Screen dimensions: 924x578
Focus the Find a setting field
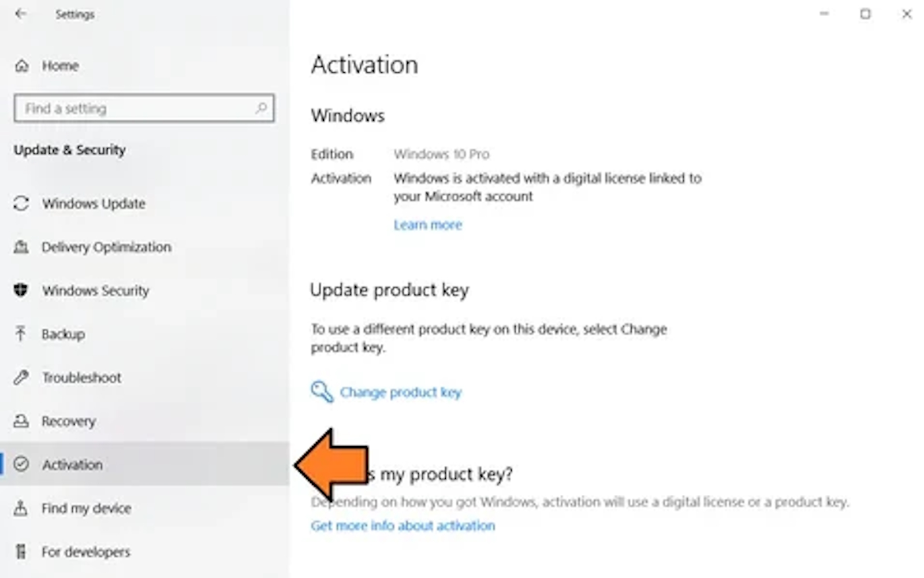pyautogui.click(x=144, y=108)
